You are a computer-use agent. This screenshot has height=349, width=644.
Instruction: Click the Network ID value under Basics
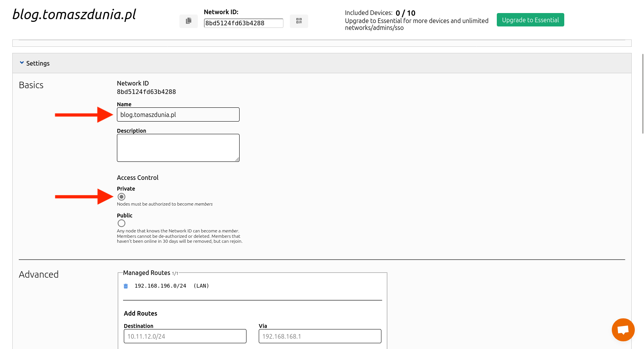click(x=146, y=92)
